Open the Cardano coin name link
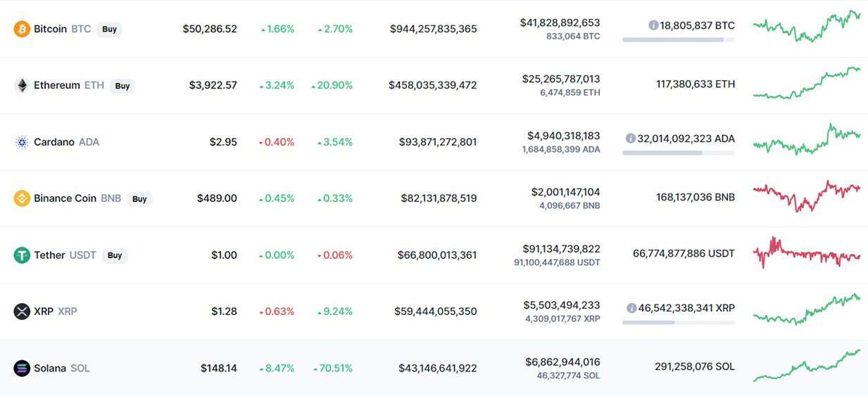This screenshot has width=868, height=396. [x=54, y=142]
